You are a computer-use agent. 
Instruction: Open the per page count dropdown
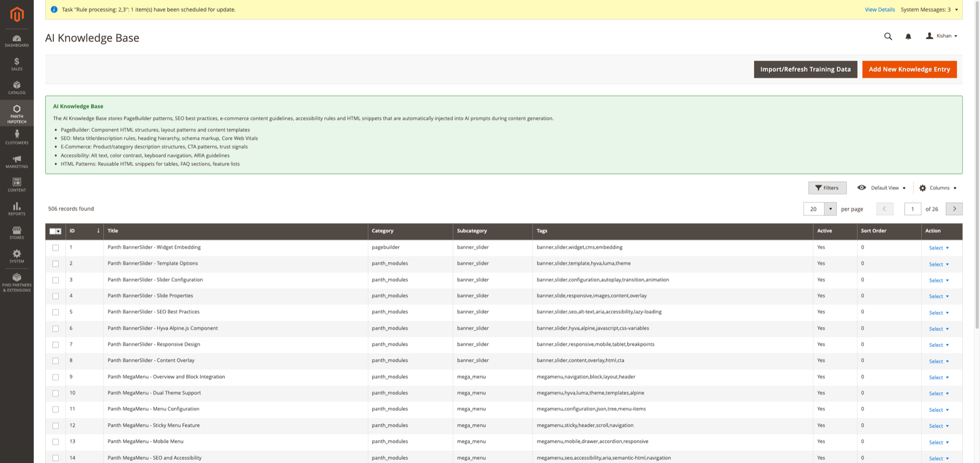(830, 209)
